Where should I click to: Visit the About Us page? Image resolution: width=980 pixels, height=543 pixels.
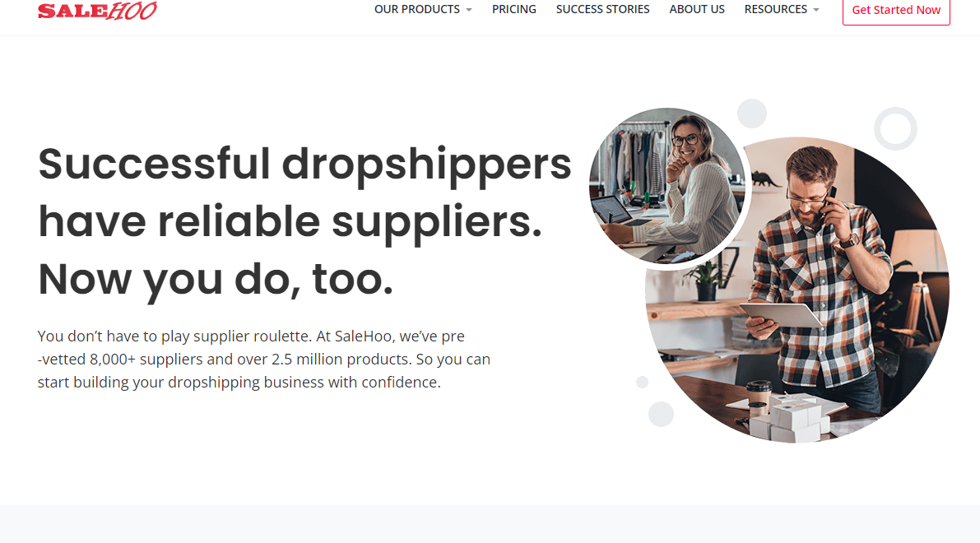697,9
